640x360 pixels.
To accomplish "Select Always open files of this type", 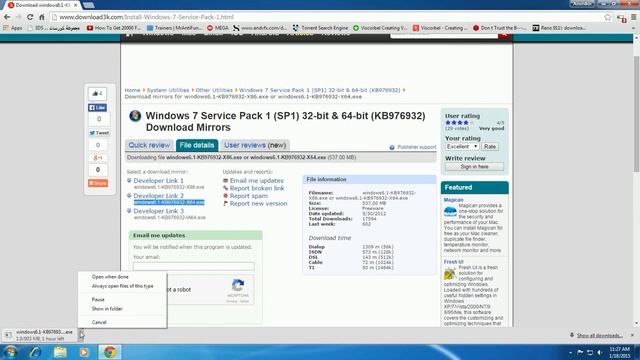I will click(x=122, y=286).
